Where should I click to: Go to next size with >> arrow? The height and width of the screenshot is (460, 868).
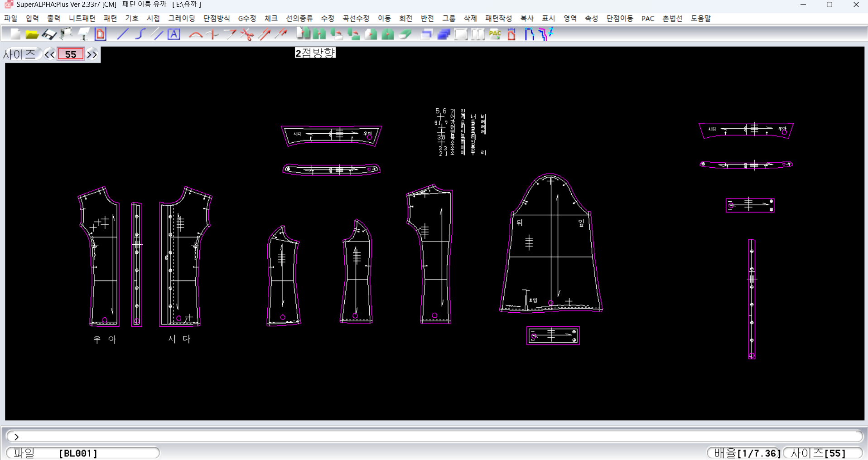click(x=92, y=54)
